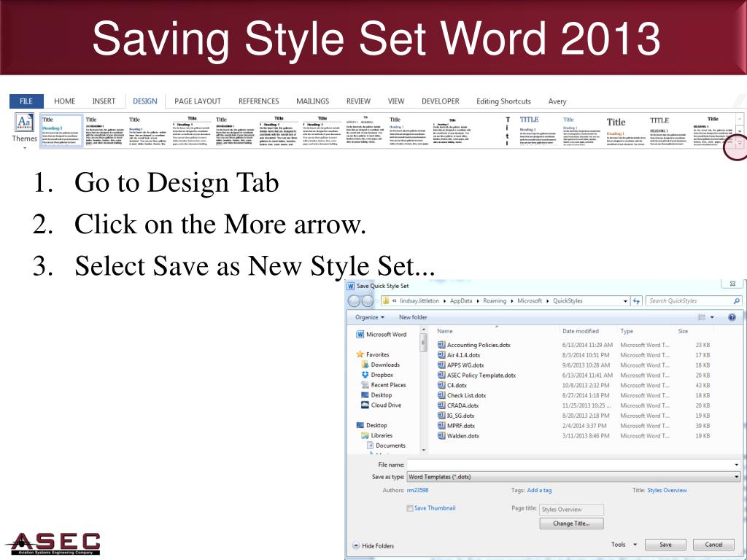Click the Save button
The width and height of the screenshot is (747, 560).
665,545
